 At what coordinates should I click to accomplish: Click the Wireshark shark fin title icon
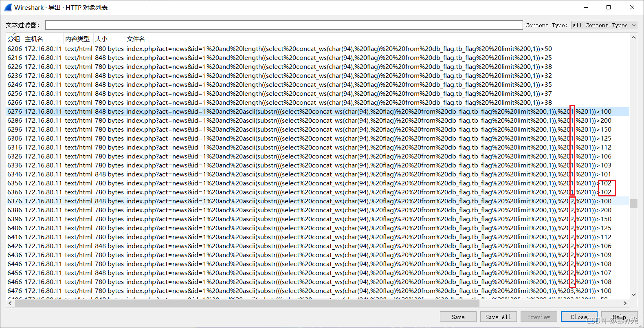tap(7, 7)
